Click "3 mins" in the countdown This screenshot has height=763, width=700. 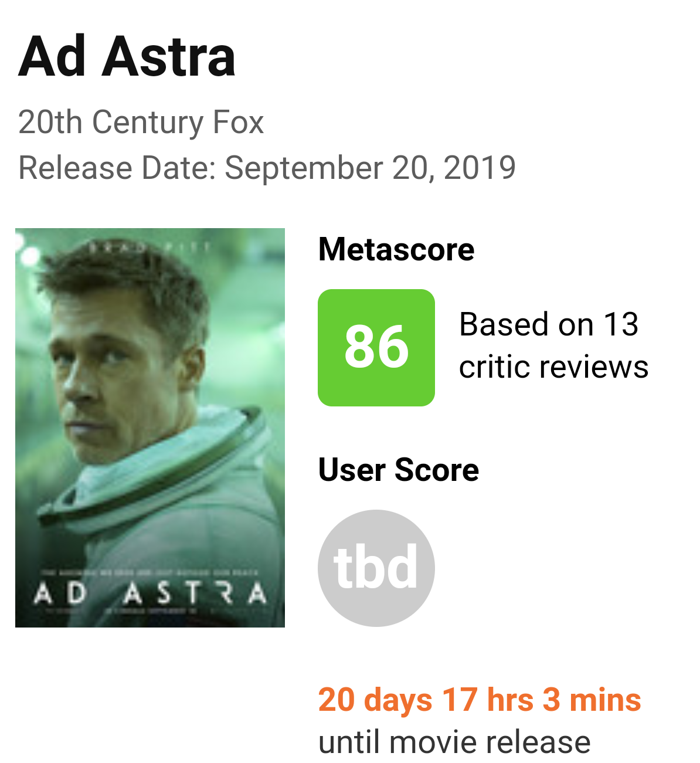point(592,700)
